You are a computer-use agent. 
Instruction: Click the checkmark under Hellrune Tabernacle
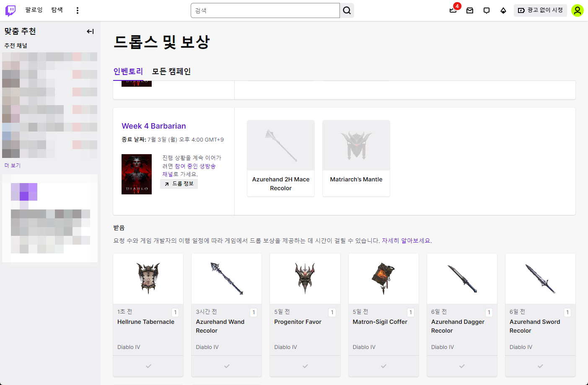click(x=148, y=366)
